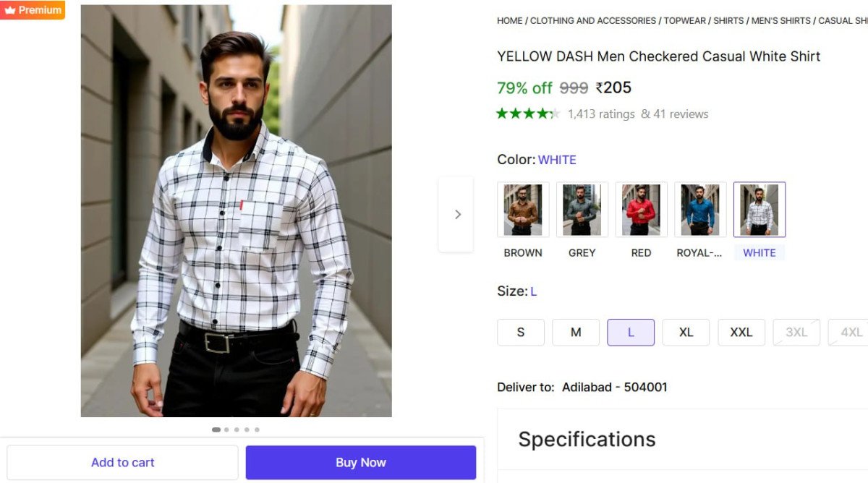Screen dimensions: 868x483
Task: Open TOPWEAR breadcrumb category
Action: (684, 21)
